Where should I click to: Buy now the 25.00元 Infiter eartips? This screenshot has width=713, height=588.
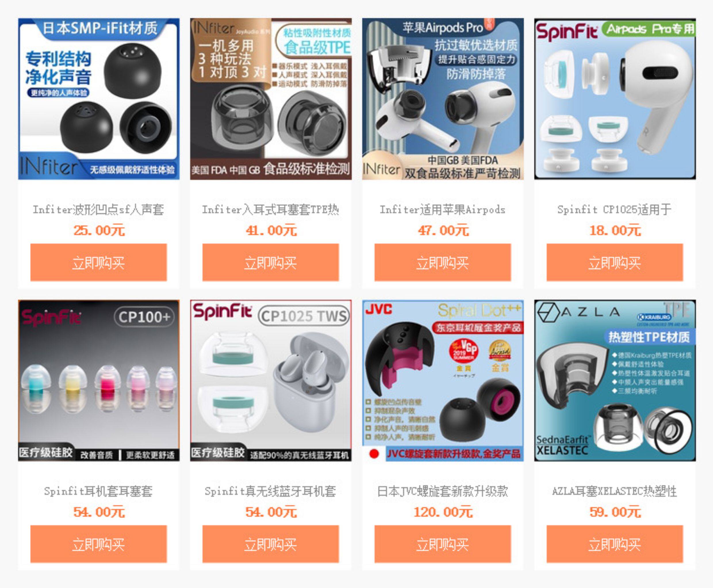[99, 262]
